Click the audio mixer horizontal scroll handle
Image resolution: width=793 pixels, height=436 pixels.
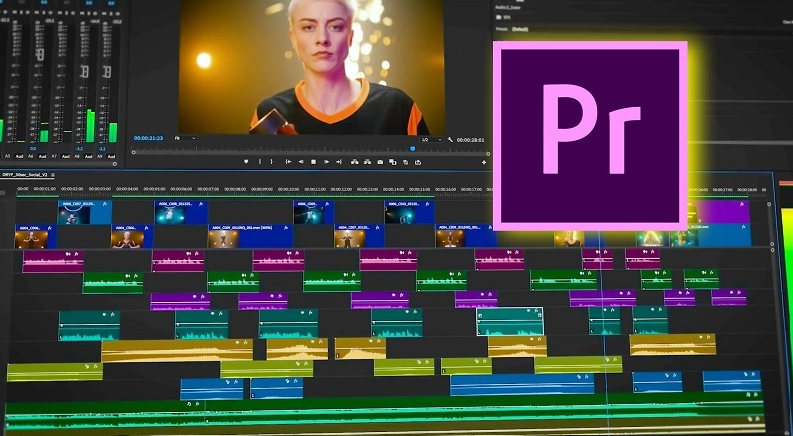[114, 164]
